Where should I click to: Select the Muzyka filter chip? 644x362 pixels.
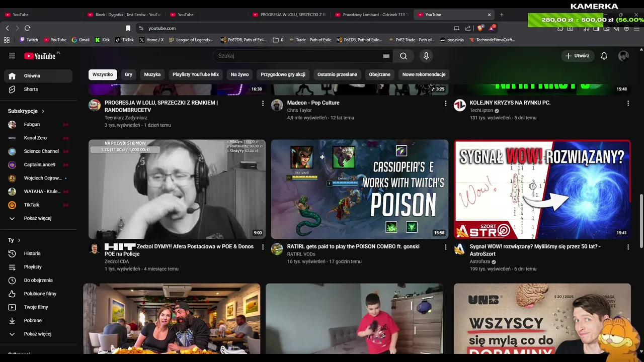pos(152,74)
